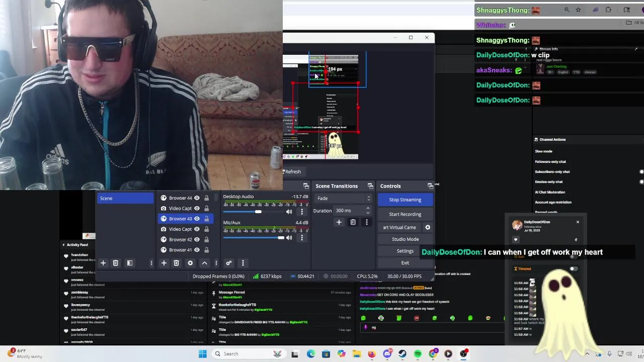Select Slow mode in Channel Actions
Viewport: 644px width, 362px height.
[543, 151]
